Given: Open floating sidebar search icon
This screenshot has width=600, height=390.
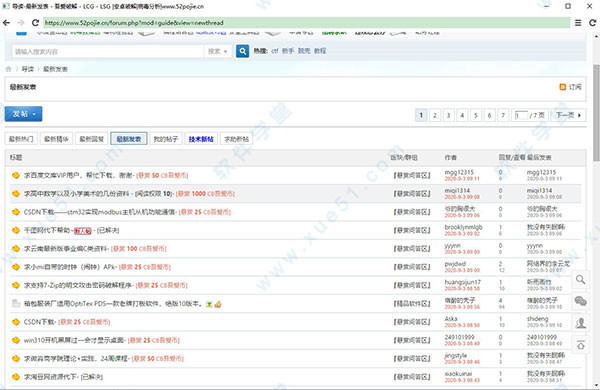Looking at the screenshot, I should pos(580,280).
